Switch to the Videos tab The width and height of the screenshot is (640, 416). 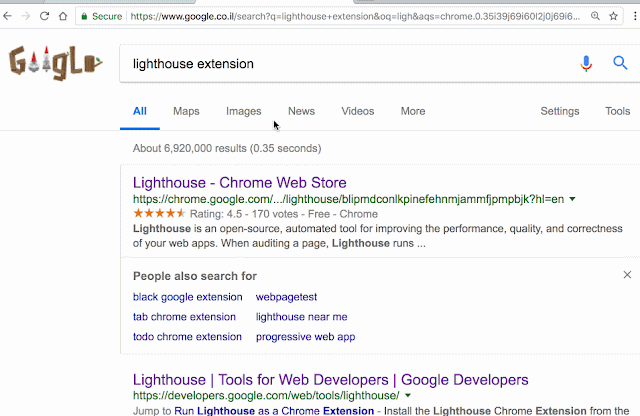[x=358, y=111]
